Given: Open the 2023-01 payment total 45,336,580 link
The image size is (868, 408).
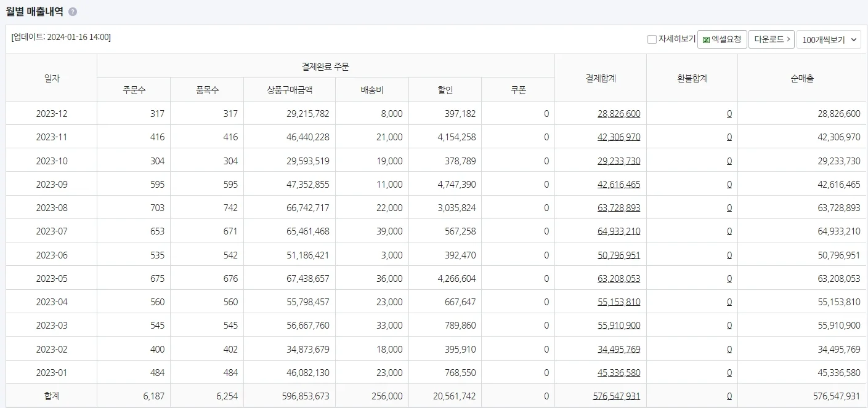Looking at the screenshot, I should click(618, 372).
